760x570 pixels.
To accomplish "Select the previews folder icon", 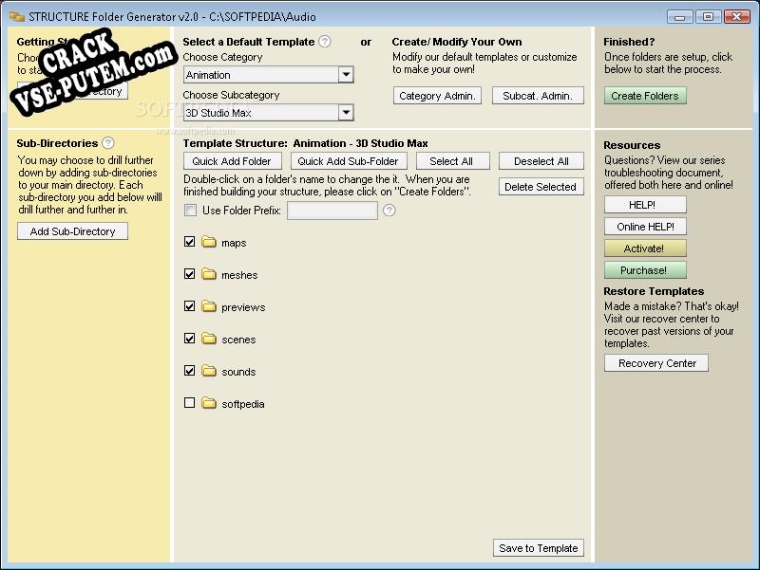I will (x=209, y=306).
